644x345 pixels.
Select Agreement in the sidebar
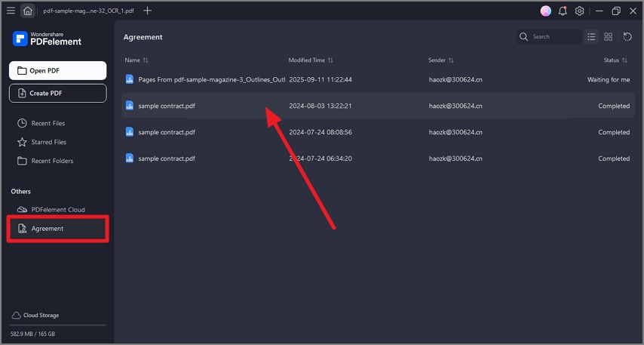click(x=48, y=228)
